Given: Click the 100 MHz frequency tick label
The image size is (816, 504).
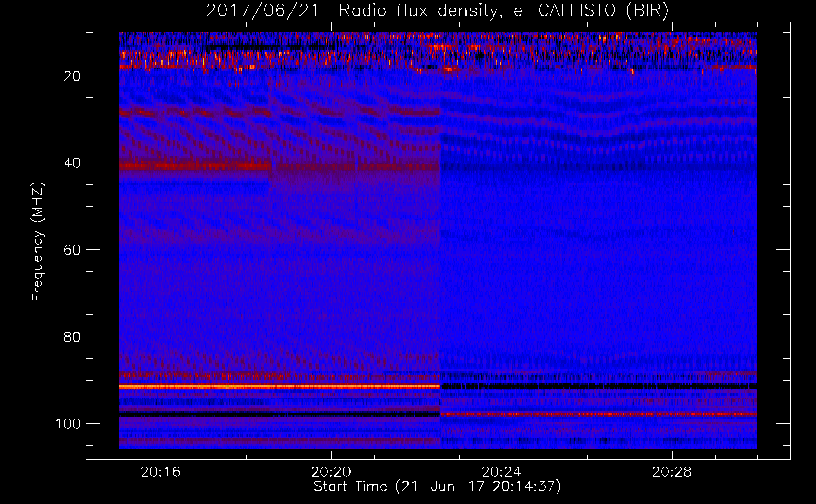Looking at the screenshot, I should [x=68, y=424].
